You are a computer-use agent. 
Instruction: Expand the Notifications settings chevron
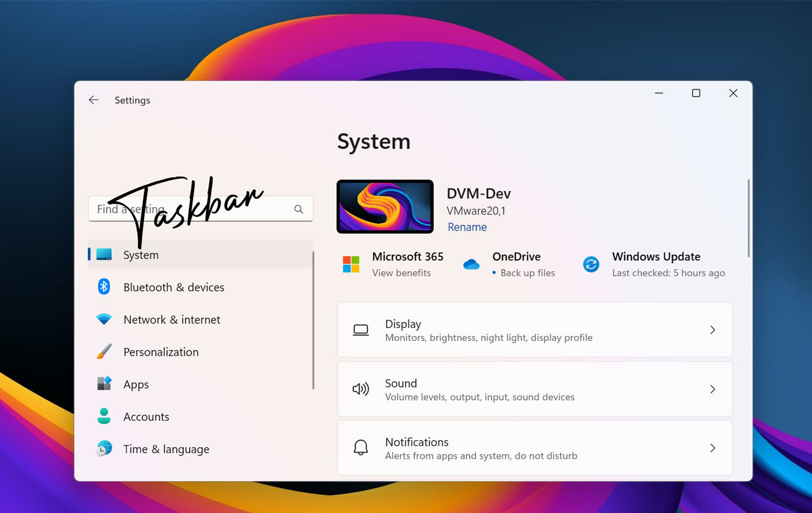[x=713, y=448]
